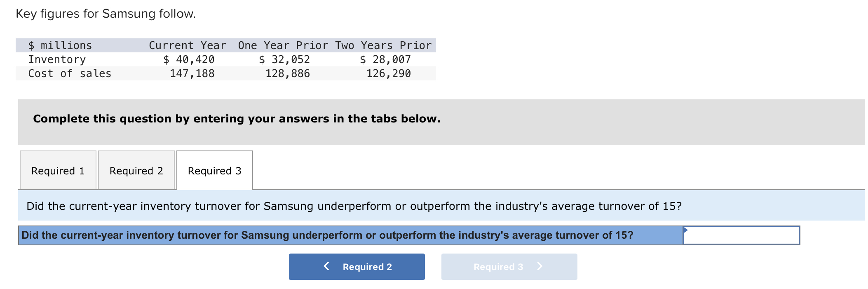Click the left chevron on Required 2 button
This screenshot has width=868, height=289.
pos(326,267)
